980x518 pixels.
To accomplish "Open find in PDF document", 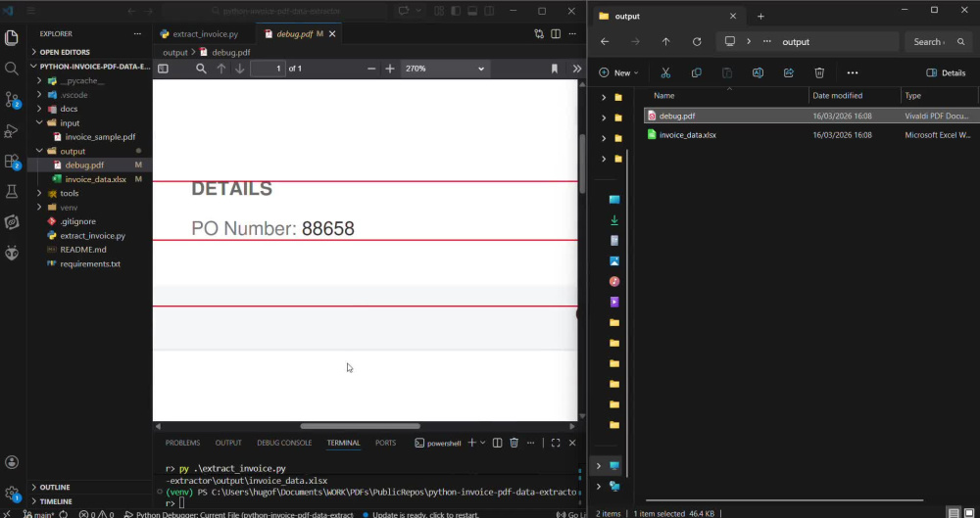I will coord(201,69).
